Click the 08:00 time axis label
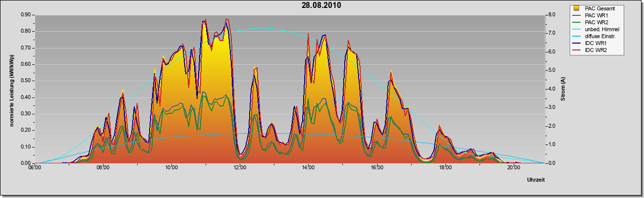644x198 pixels. [103, 168]
